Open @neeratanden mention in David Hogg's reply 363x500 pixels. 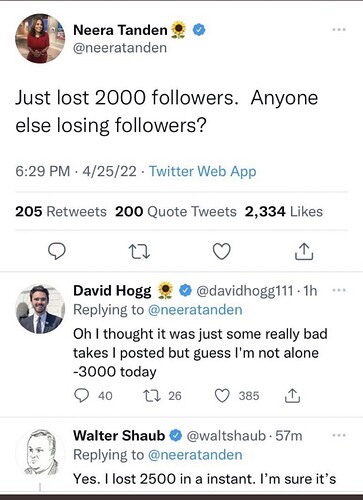tap(195, 310)
